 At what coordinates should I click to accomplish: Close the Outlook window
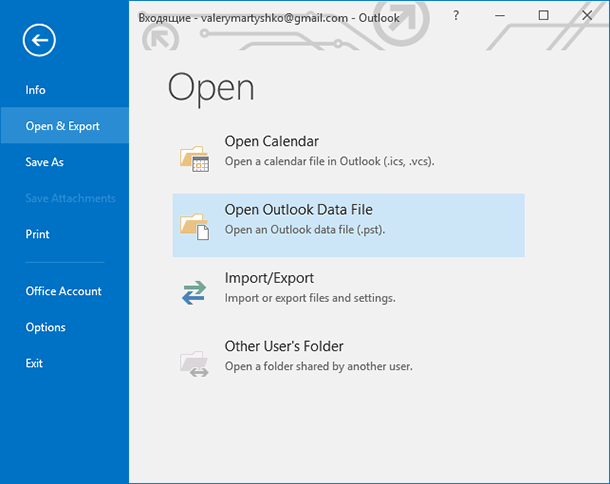[x=587, y=16]
